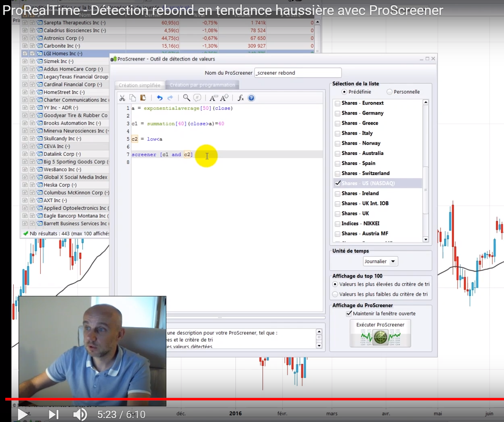The height and width of the screenshot is (422, 504).
Task: Click the Exécuter ProScreener button
Action: point(380,333)
